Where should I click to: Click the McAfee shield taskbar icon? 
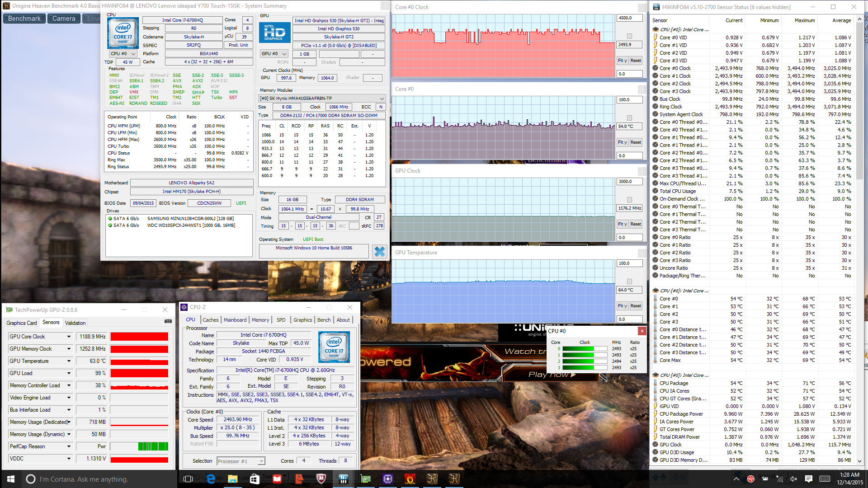[x=321, y=479]
